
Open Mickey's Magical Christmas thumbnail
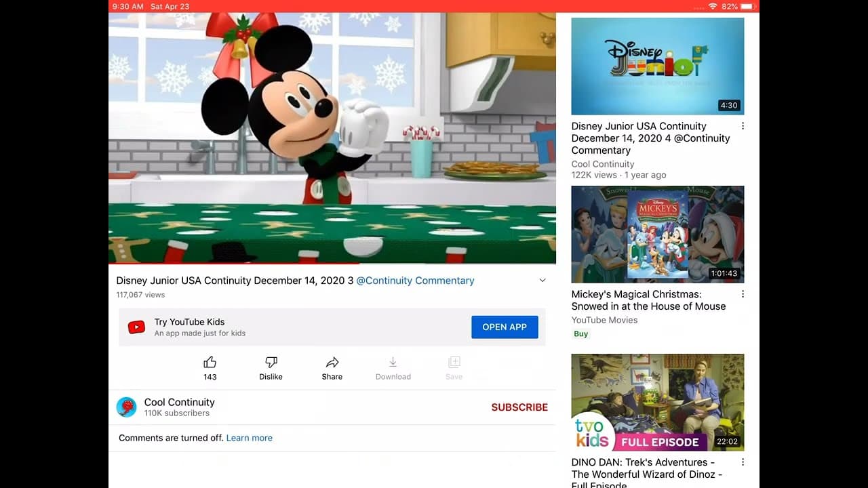point(658,235)
